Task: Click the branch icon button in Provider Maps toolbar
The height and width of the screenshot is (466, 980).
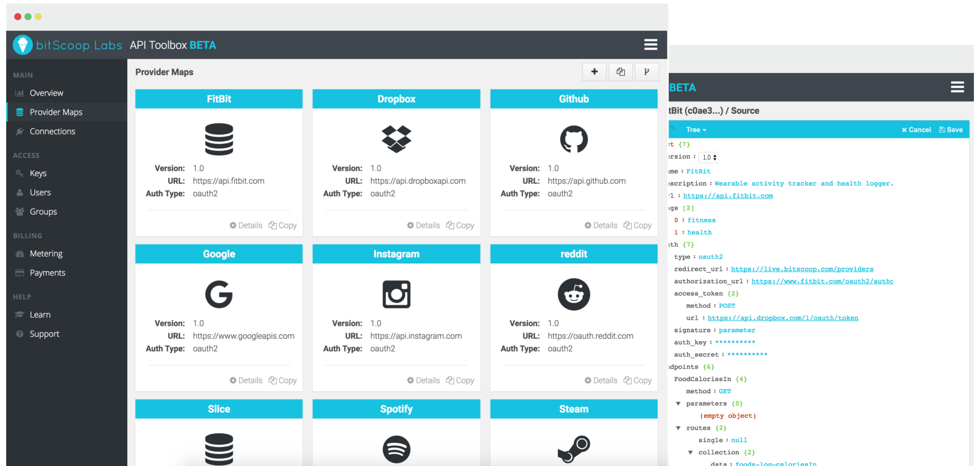Action: [646, 72]
